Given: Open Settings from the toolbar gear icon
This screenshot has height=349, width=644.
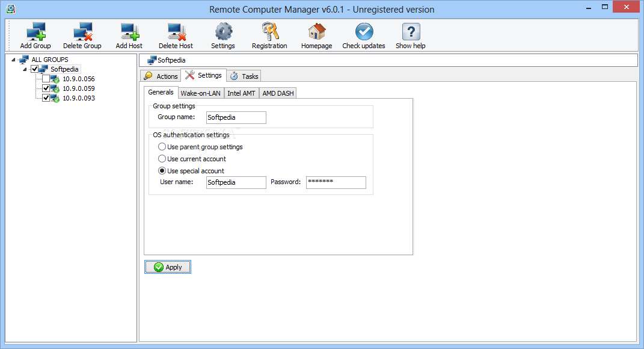Looking at the screenshot, I should tap(223, 32).
